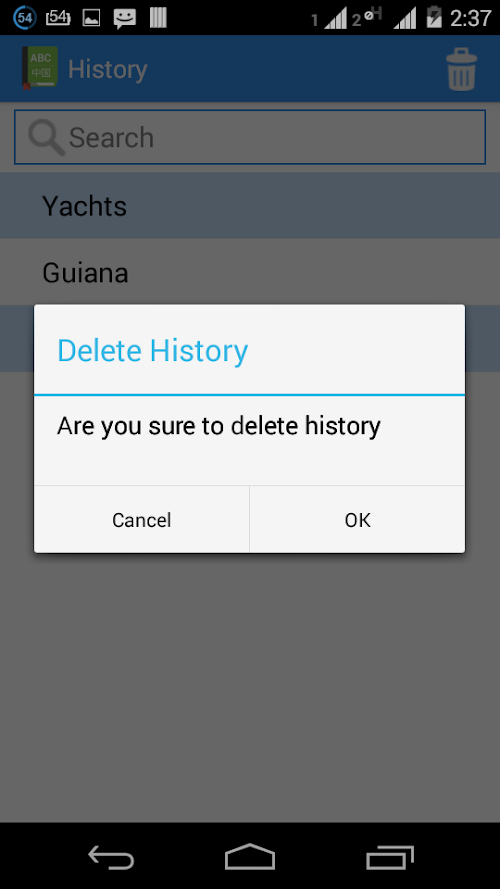Tap the barcode notification icon

(158, 17)
